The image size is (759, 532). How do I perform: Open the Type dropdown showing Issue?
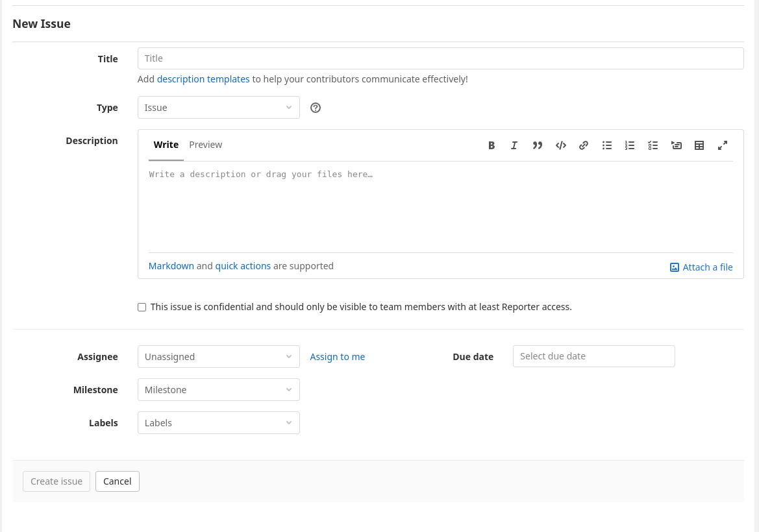(218, 108)
